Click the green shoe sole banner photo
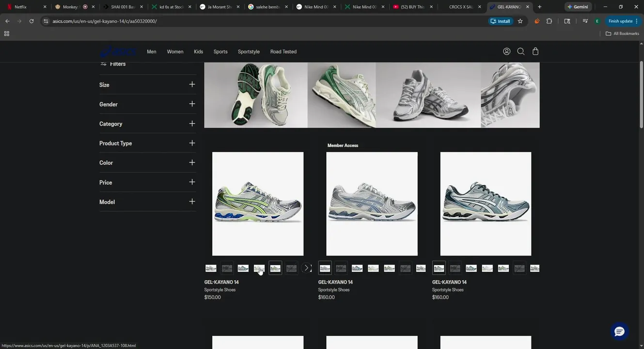 [256, 95]
